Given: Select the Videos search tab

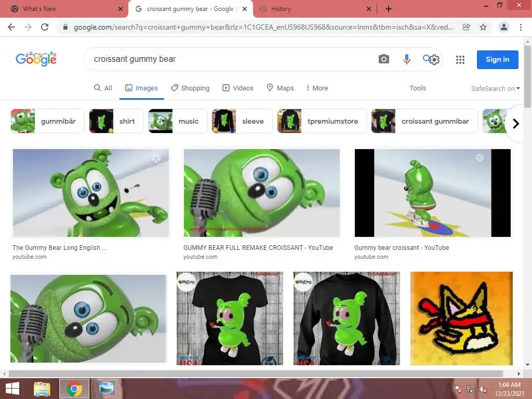Looking at the screenshot, I should (x=238, y=88).
